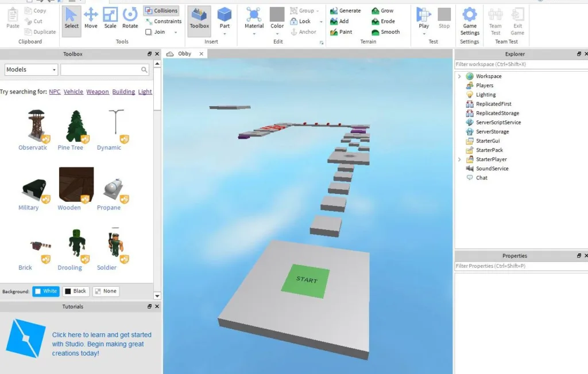Toggle Collisions on or off
The height and width of the screenshot is (374, 588).
pos(161,10)
